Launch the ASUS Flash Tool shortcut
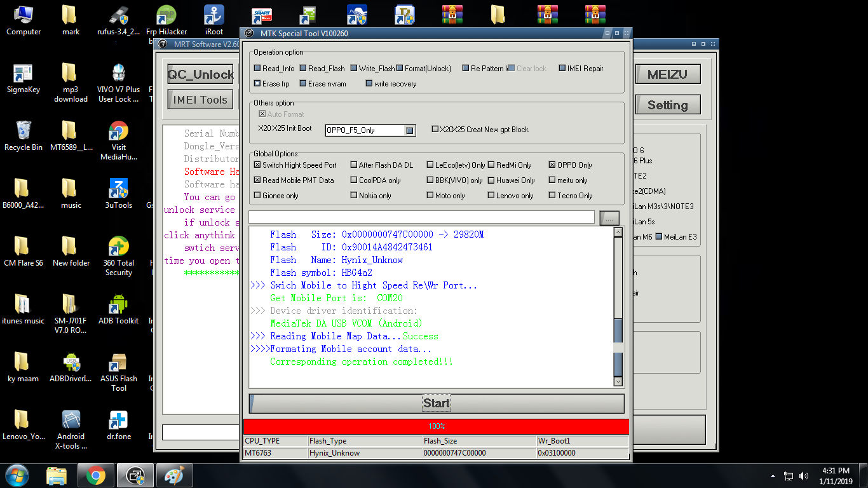This screenshot has height=488, width=868. pos(119,372)
